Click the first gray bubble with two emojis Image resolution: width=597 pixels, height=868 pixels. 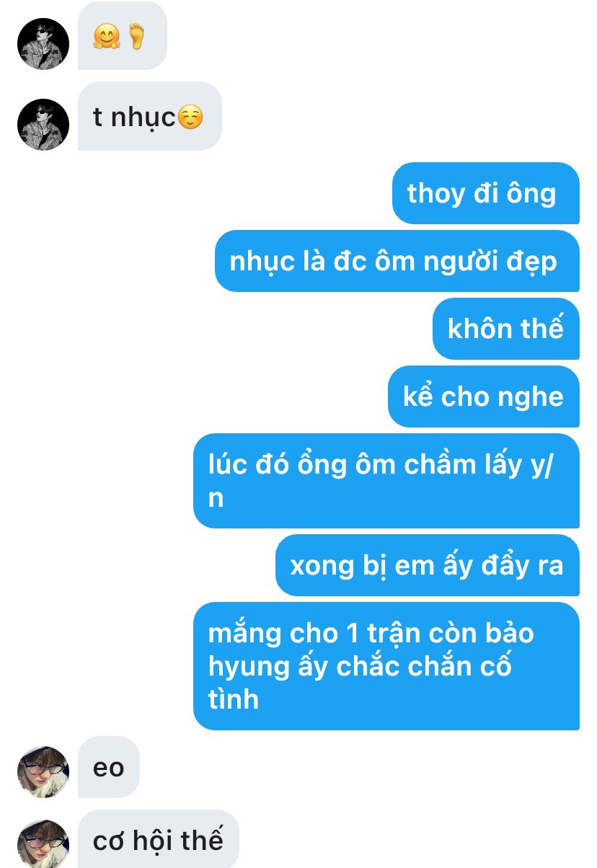pos(123,36)
